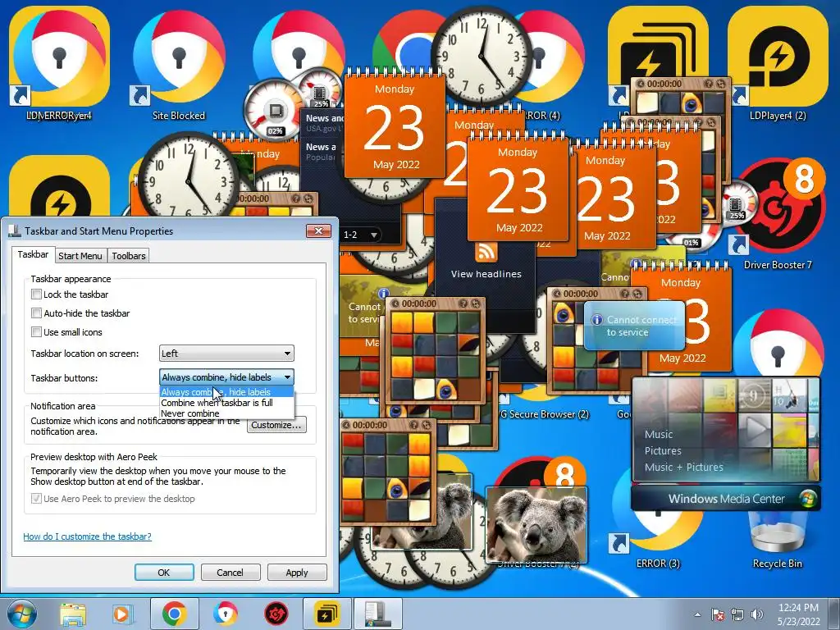
Task: Open Google Chrome from the taskbar
Action: coord(174,614)
